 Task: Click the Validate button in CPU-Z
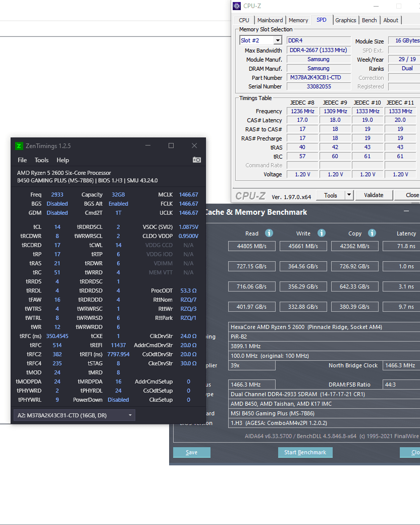(374, 195)
